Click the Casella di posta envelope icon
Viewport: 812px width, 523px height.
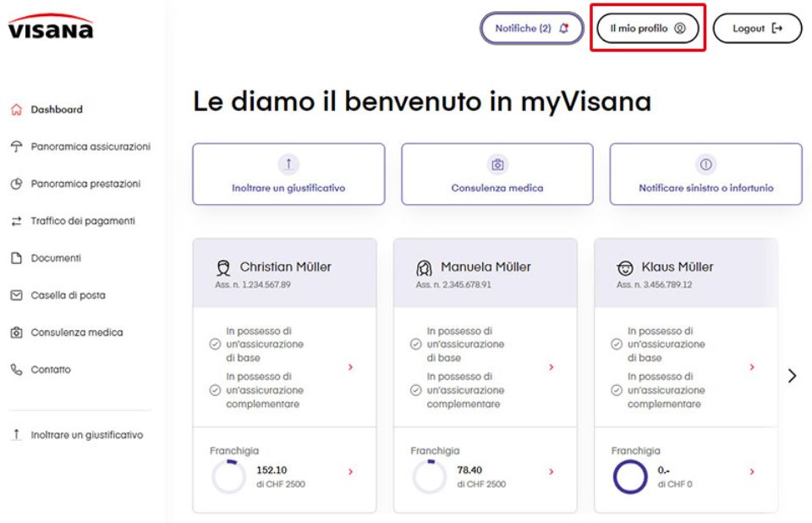[15, 295]
